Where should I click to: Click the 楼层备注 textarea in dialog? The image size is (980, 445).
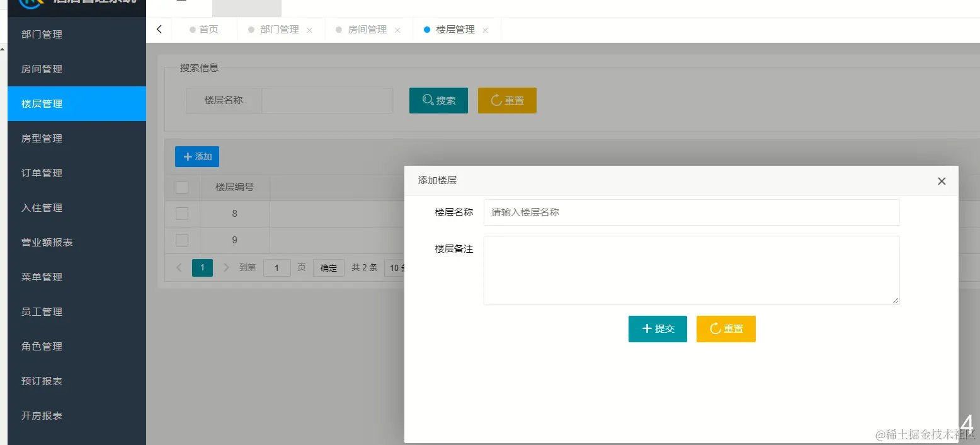692,270
